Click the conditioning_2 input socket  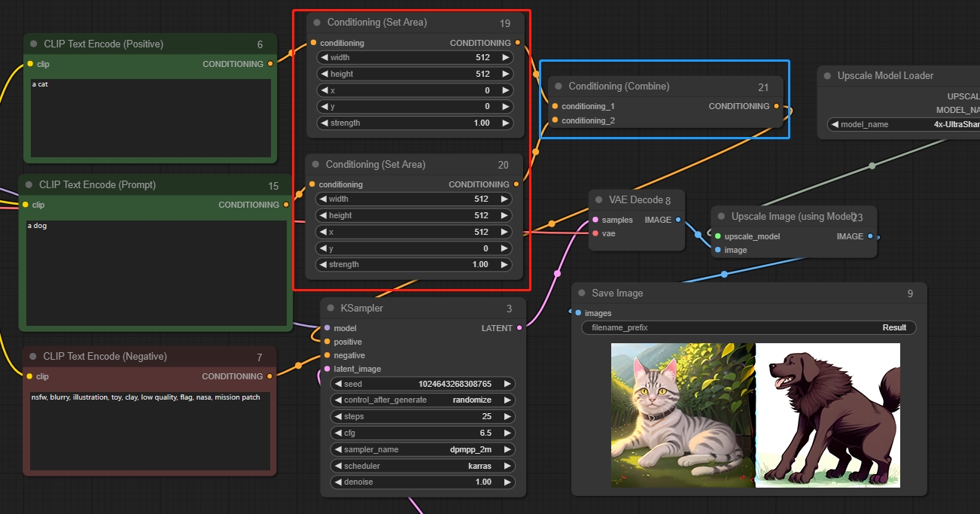pos(555,120)
